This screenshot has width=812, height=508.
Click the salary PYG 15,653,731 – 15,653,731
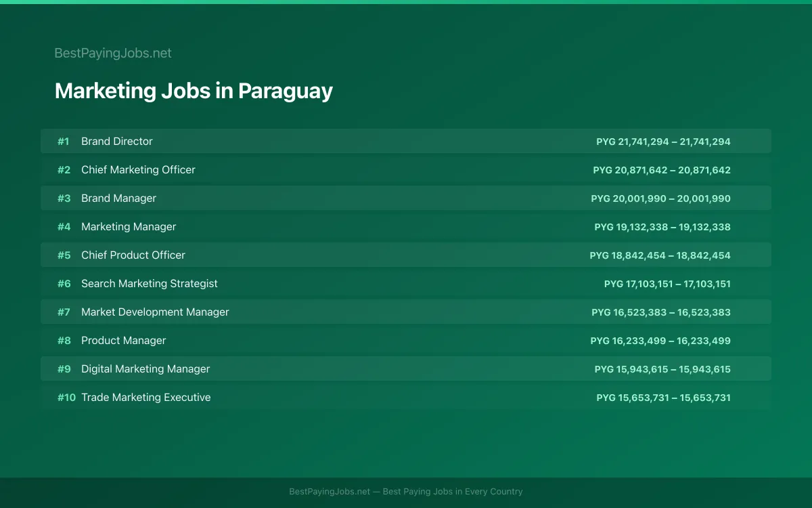point(663,398)
